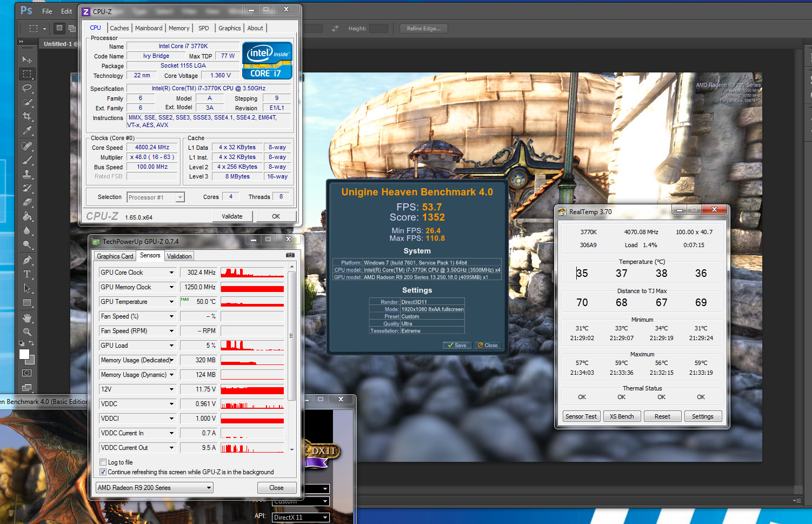Select the Rectangular Marquee tool
812x524 pixels.
click(x=27, y=74)
